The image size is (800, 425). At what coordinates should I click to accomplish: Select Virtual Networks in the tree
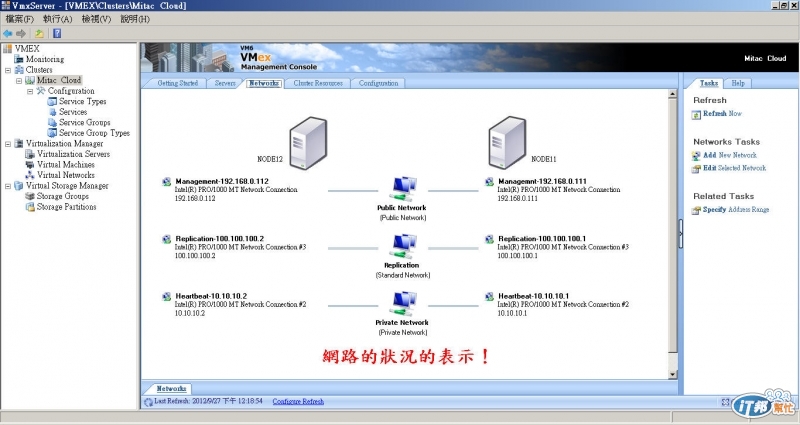(x=66, y=175)
